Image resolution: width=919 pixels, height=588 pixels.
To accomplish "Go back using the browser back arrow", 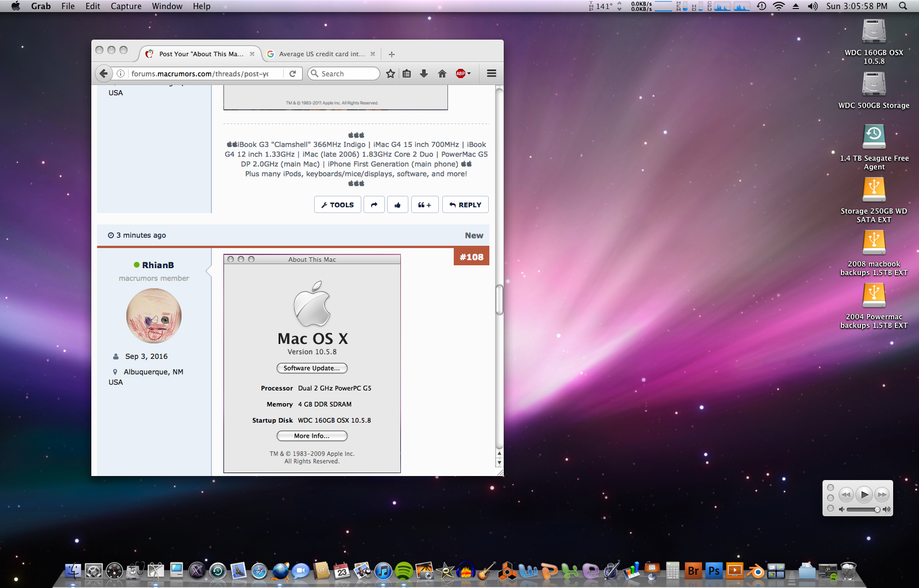I will pyautogui.click(x=103, y=73).
